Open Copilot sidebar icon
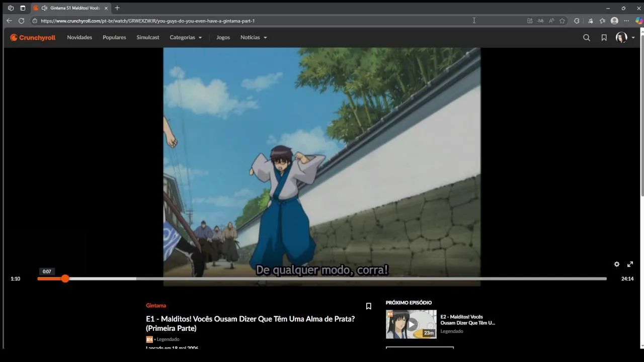 tap(639, 21)
